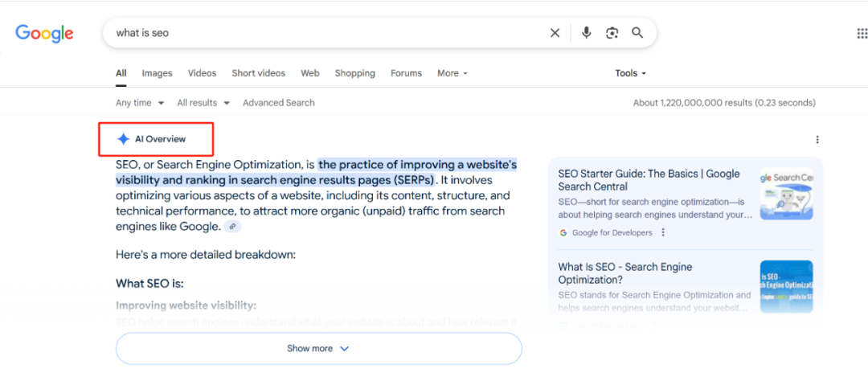Clear the search query with the X icon
The height and width of the screenshot is (377, 868).
point(555,33)
